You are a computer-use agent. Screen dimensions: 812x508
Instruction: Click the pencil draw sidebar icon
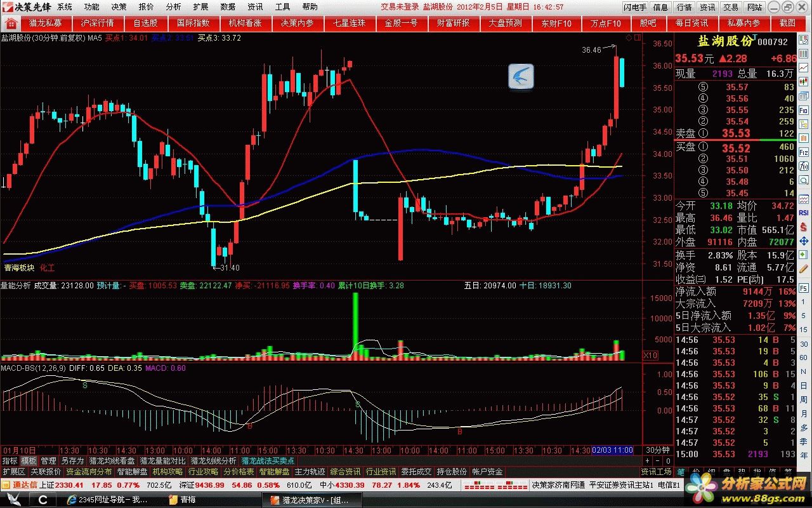click(804, 268)
